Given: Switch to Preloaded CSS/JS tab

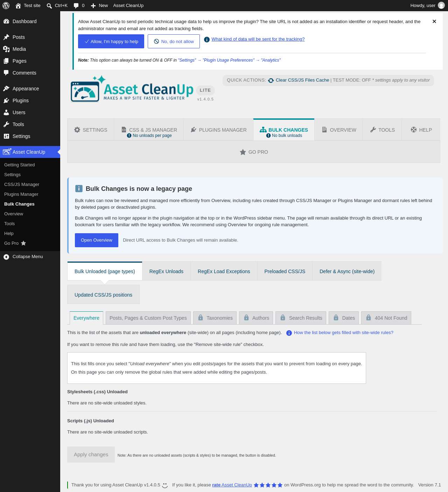Looking at the screenshot, I should pyautogui.click(x=285, y=271).
